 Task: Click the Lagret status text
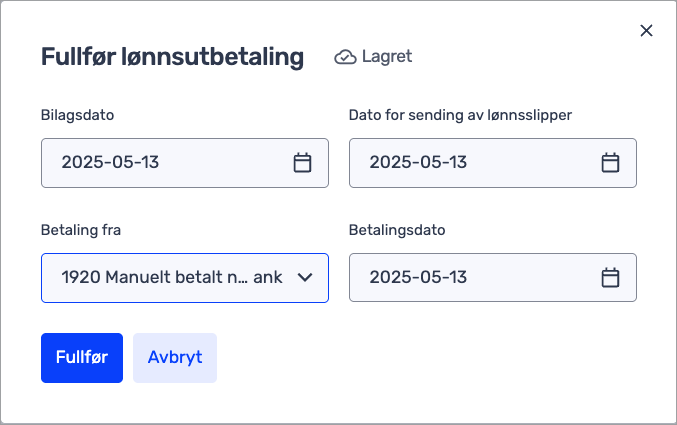(387, 57)
